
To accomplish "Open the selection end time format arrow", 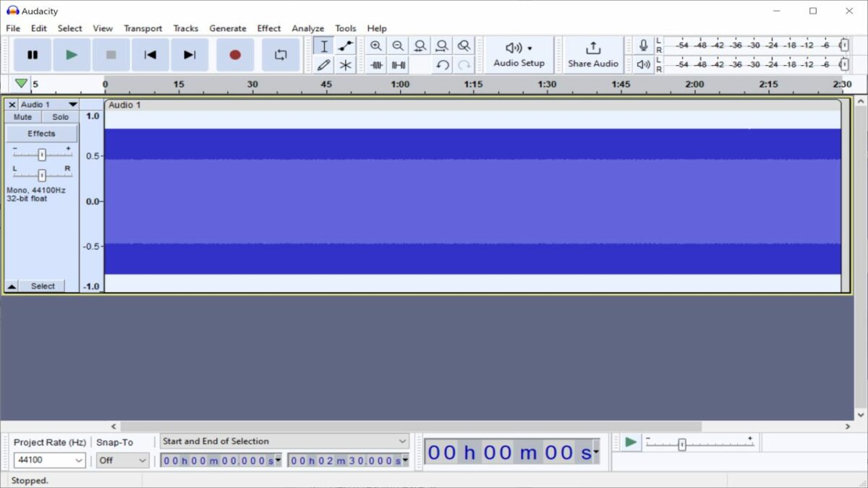I will [x=405, y=461].
